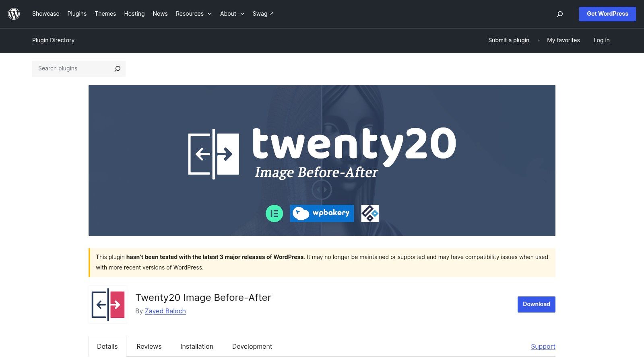Open the site search magnifier icon
The height and width of the screenshot is (362, 644).
click(x=559, y=14)
